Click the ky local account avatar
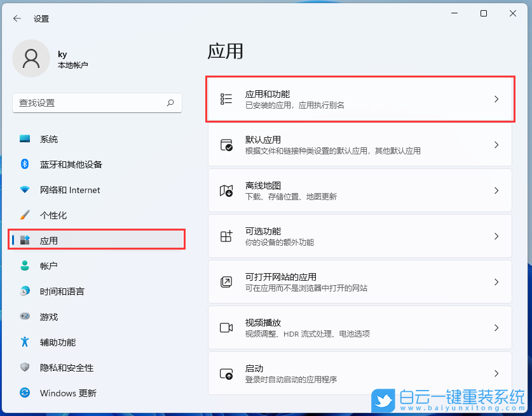The height and width of the screenshot is (416, 532). click(x=31, y=58)
